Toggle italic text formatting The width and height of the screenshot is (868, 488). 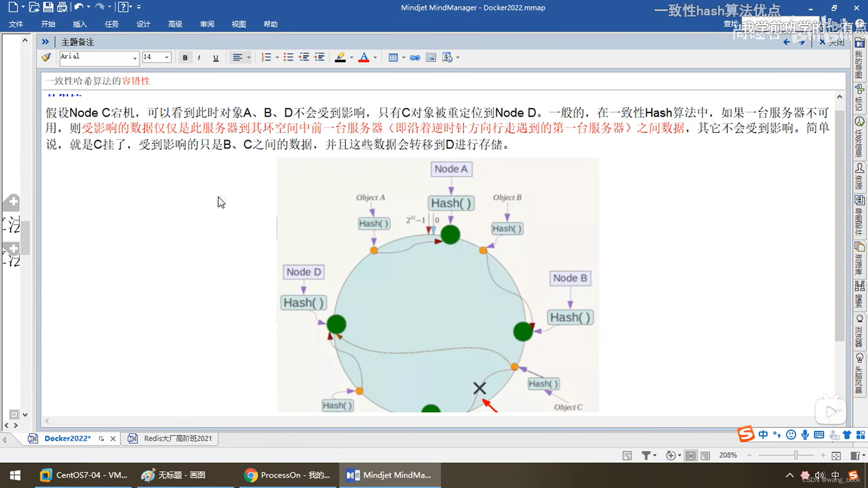coord(199,57)
